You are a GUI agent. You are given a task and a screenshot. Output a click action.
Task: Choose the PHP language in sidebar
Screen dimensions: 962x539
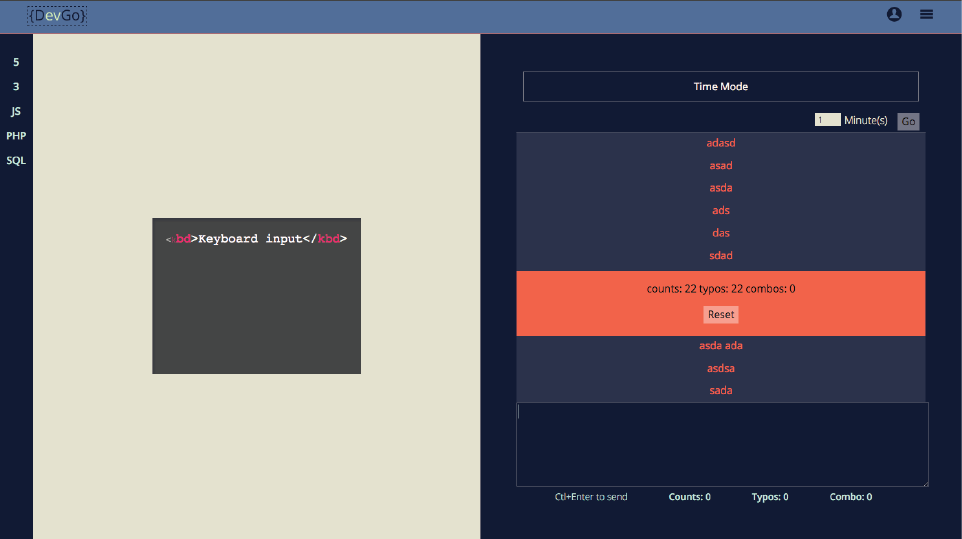click(x=16, y=136)
